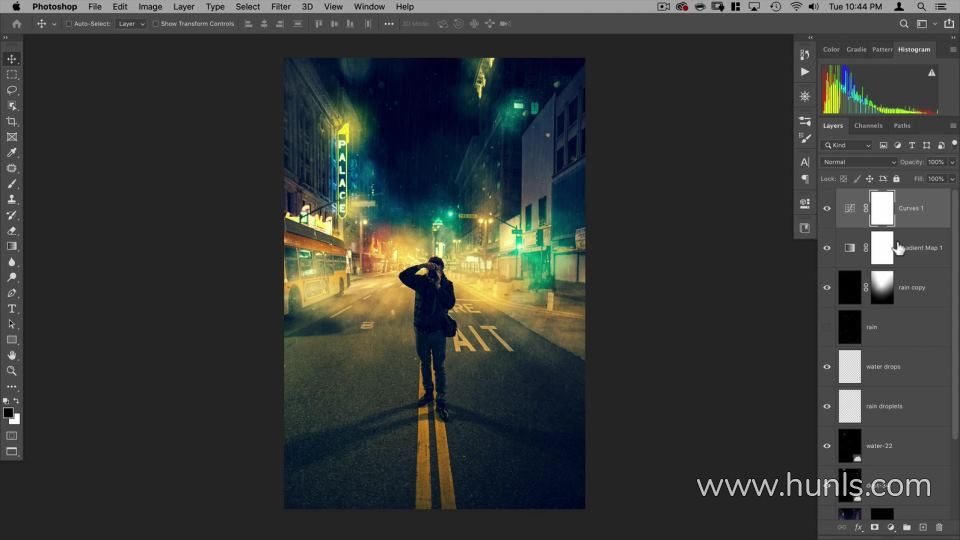The width and height of the screenshot is (960, 540).
Task: Toggle Auto-Select checkbox
Action: tap(69, 24)
